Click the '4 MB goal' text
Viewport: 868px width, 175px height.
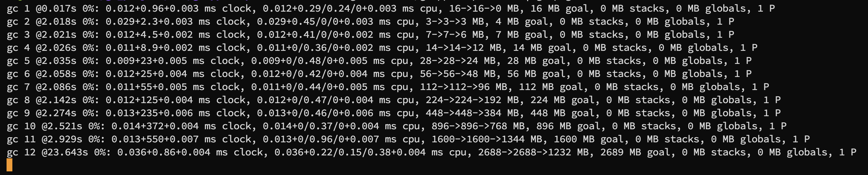pyautogui.click(x=522, y=21)
